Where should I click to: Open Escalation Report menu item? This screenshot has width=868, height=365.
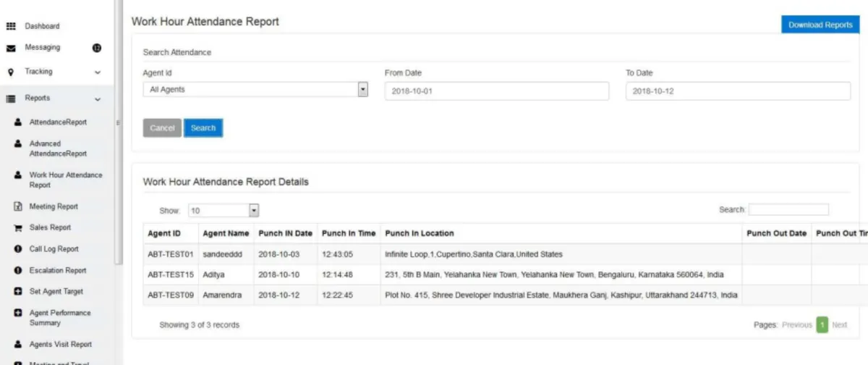57,270
